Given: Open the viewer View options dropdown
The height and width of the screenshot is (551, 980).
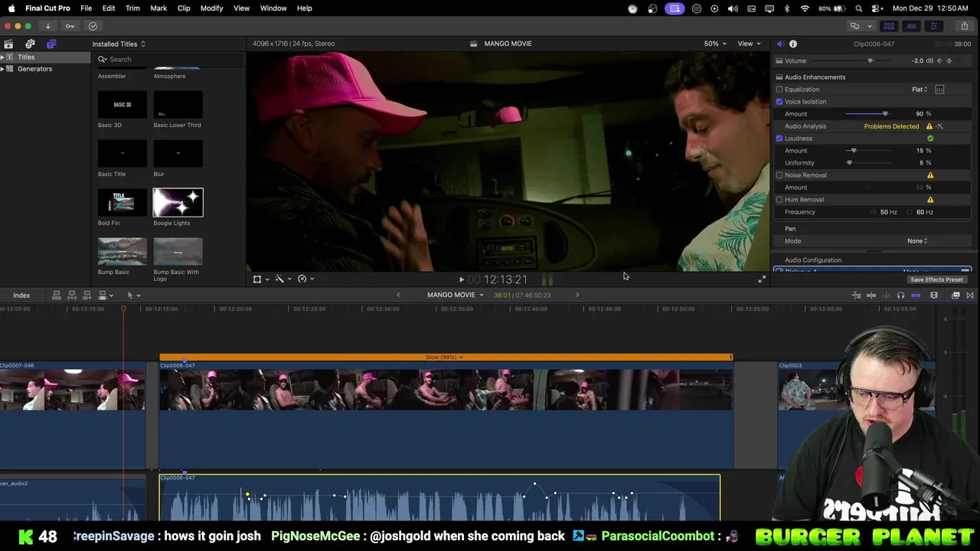Looking at the screenshot, I should click(x=749, y=44).
